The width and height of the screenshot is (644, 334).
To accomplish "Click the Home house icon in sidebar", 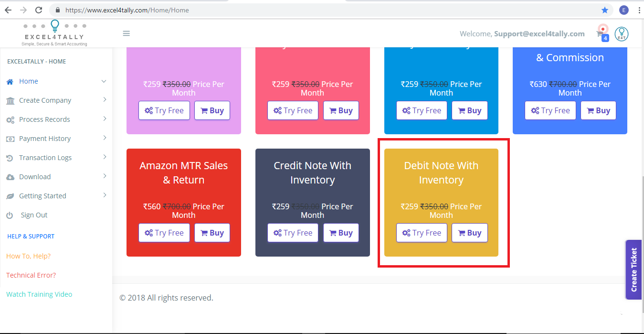I will [10, 82].
